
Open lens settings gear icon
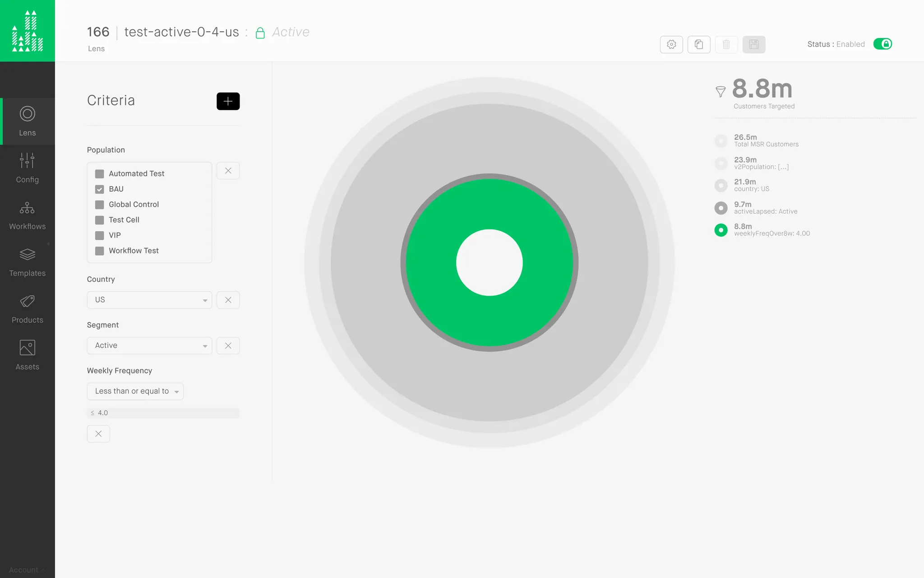pyautogui.click(x=671, y=44)
